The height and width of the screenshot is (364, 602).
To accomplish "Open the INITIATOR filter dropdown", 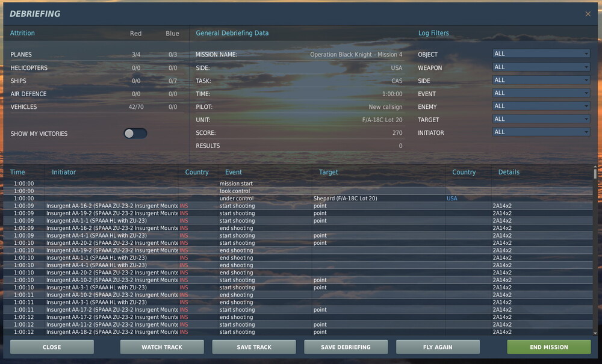I will [x=541, y=132].
